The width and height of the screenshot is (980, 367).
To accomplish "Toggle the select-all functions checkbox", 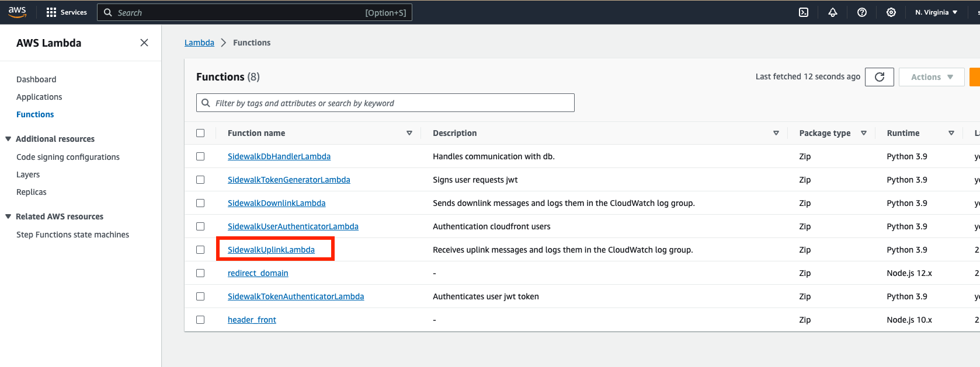I will click(200, 133).
